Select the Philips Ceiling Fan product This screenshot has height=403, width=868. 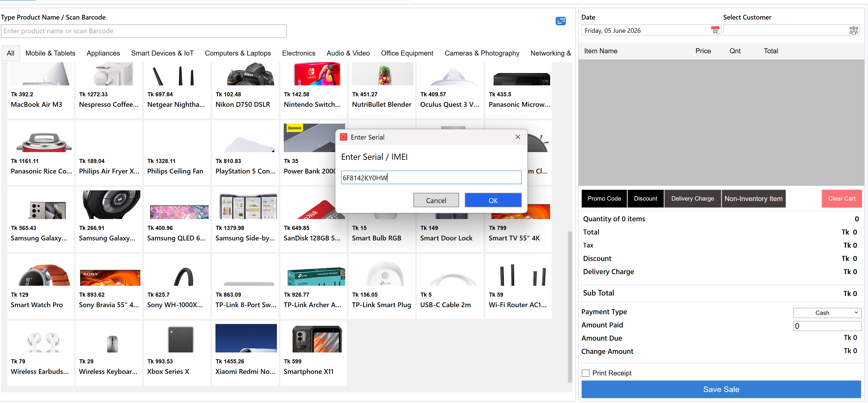pos(177,153)
